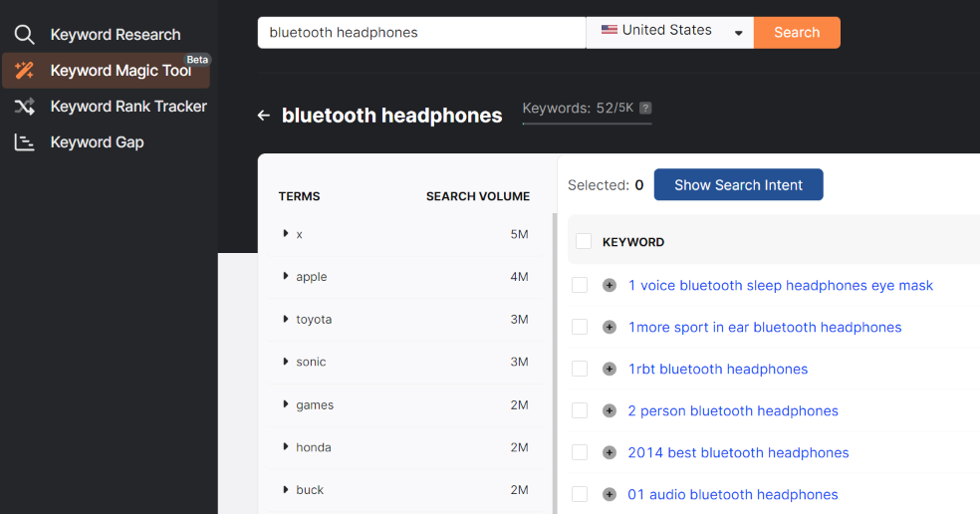Check the '1rbt bluetooth headphones' row
980x514 pixels.
point(580,369)
